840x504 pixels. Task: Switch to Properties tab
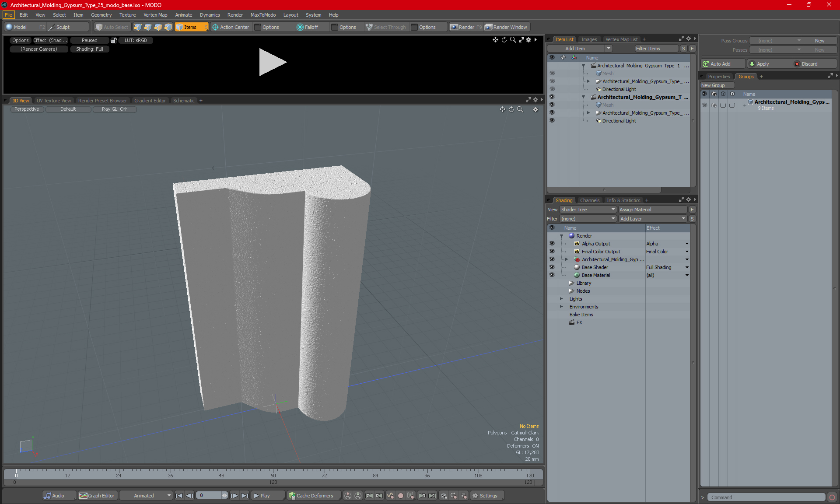tap(719, 77)
